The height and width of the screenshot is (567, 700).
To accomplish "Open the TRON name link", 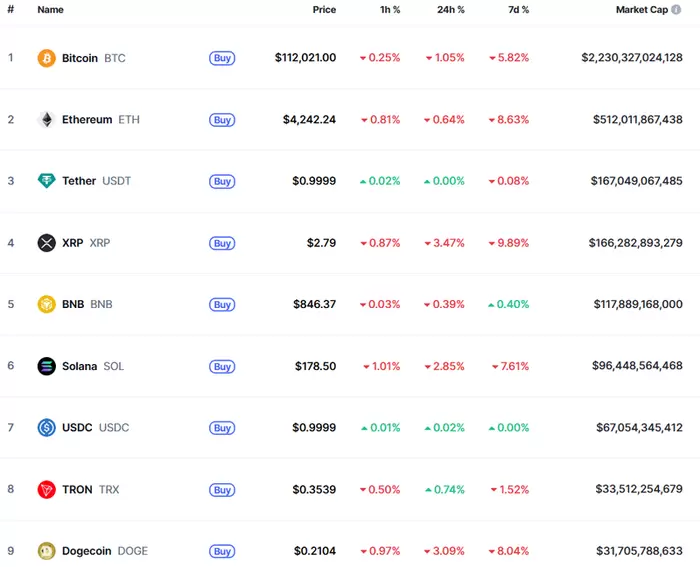I will (x=77, y=490).
